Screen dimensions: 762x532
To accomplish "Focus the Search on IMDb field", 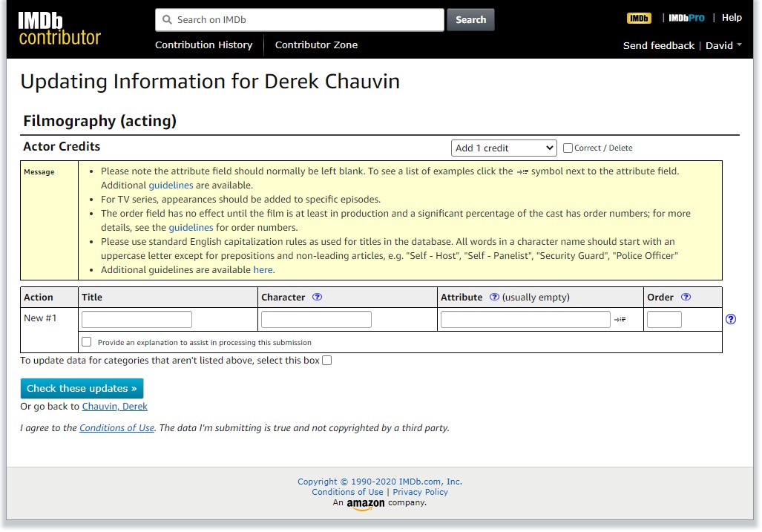I will click(x=299, y=20).
